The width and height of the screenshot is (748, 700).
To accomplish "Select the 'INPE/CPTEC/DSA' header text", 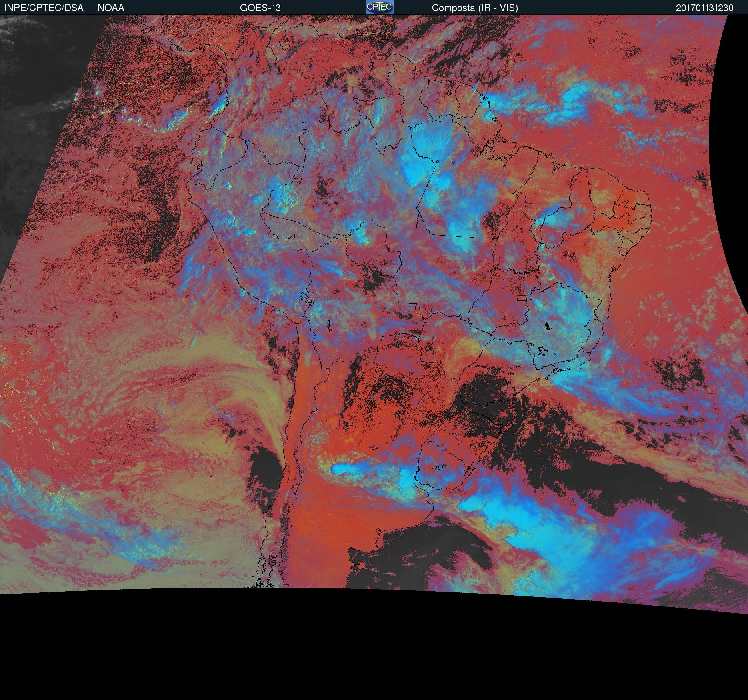I will click(x=44, y=8).
